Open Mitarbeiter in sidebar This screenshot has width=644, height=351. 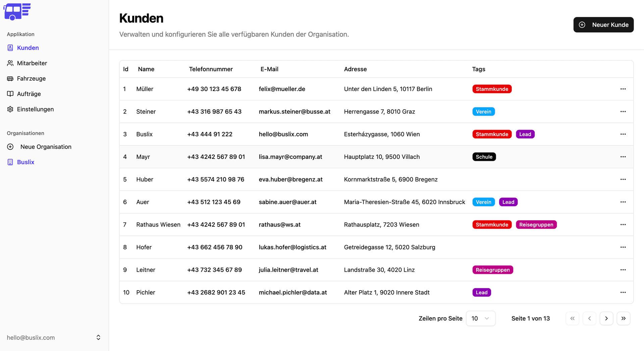pyautogui.click(x=32, y=63)
